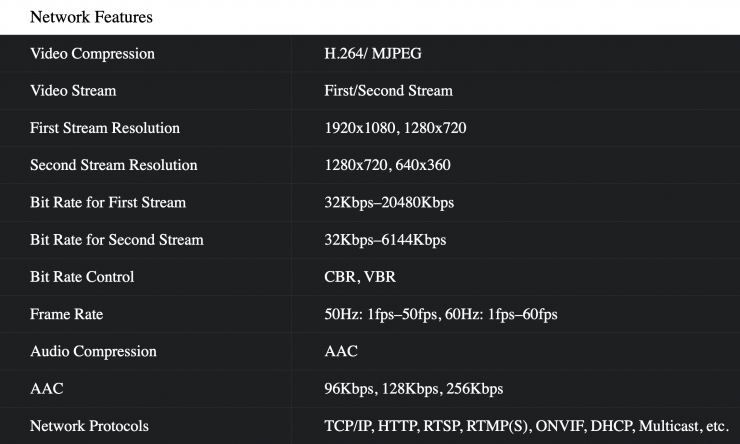The height and width of the screenshot is (444, 740).
Task: Select the Bit Rate for First Stream label
Action: point(108,203)
